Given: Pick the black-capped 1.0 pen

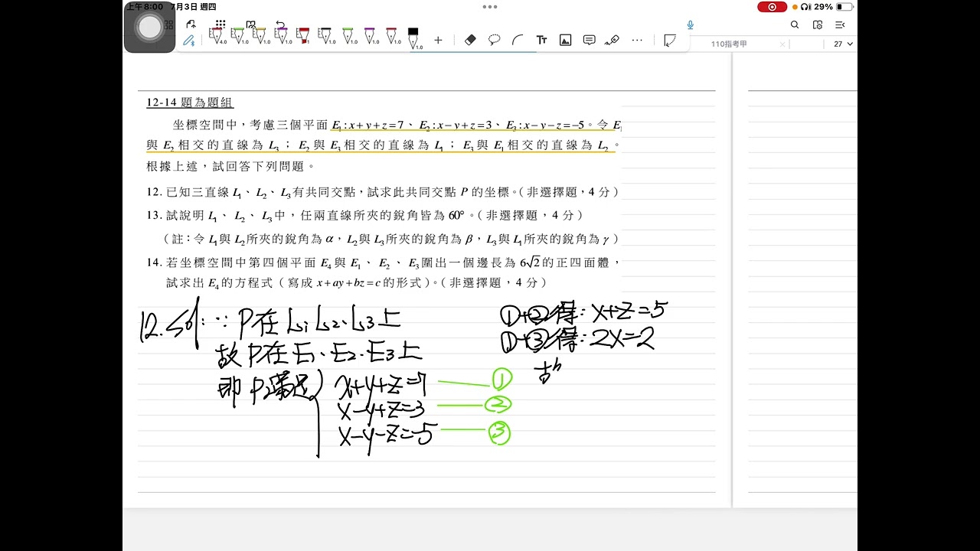Looking at the screenshot, I should tap(326, 37).
